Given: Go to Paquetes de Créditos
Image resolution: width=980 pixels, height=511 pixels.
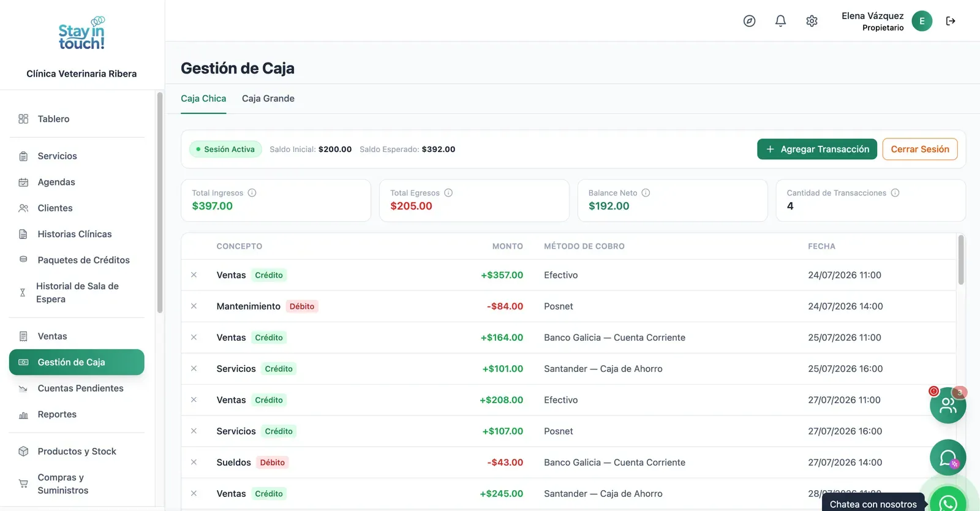Looking at the screenshot, I should point(77,260).
